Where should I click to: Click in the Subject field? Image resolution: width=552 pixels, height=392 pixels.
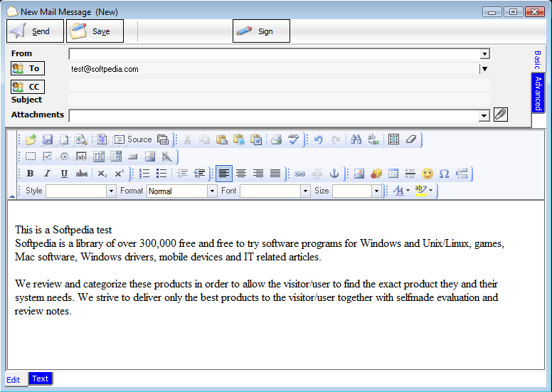[279, 100]
